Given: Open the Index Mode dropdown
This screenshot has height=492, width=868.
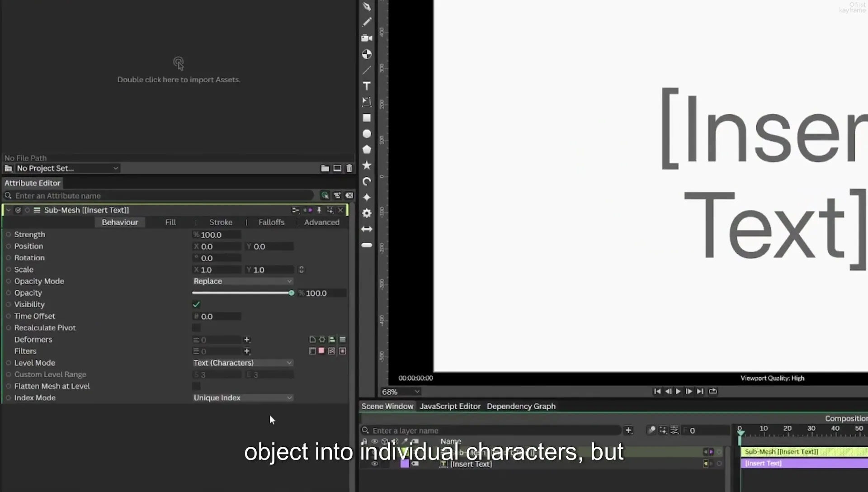Looking at the screenshot, I should click(243, 398).
